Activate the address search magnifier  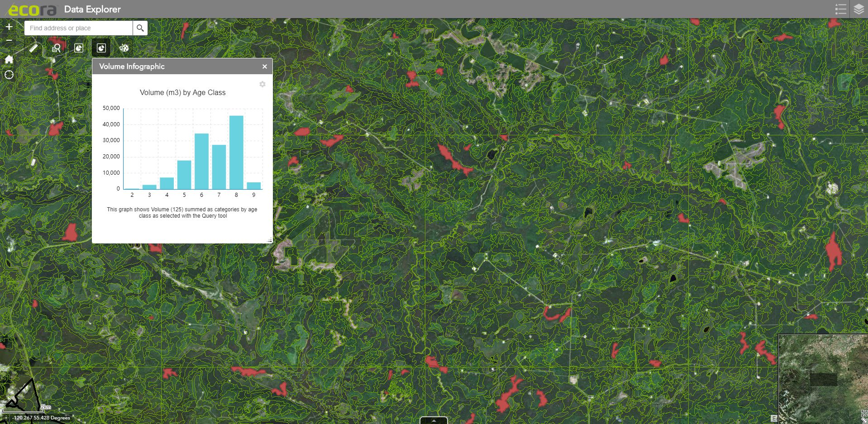(x=139, y=28)
